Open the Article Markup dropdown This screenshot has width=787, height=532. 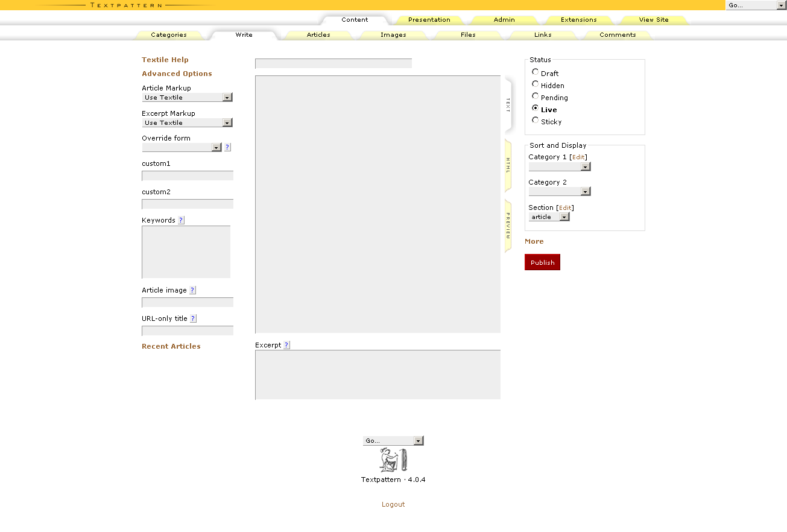coord(187,97)
